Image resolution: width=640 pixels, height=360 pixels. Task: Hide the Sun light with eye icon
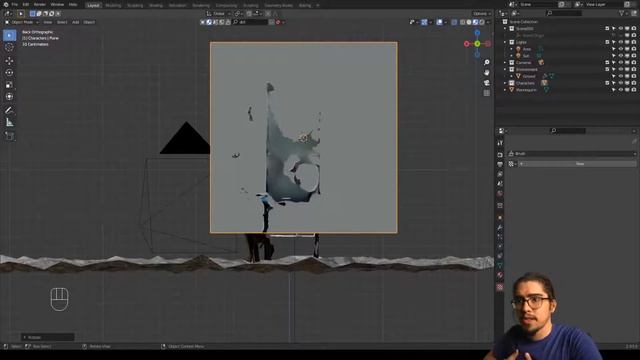[x=620, y=56]
